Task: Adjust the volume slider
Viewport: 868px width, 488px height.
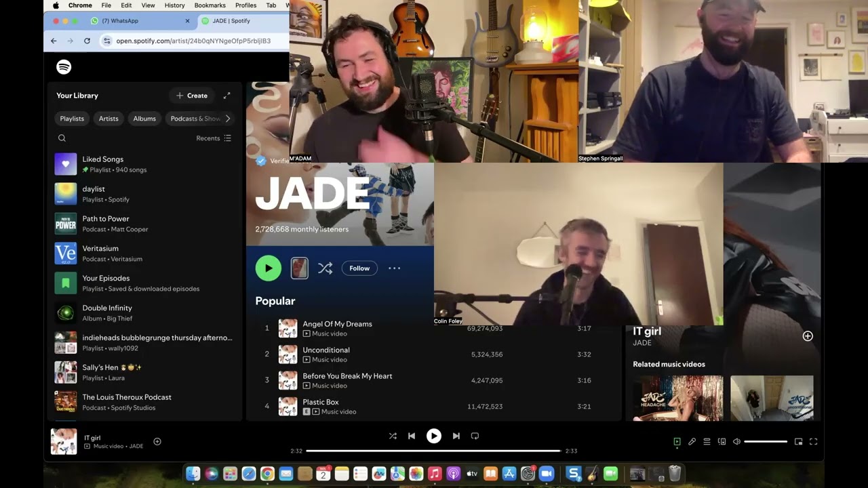Action: point(766,442)
